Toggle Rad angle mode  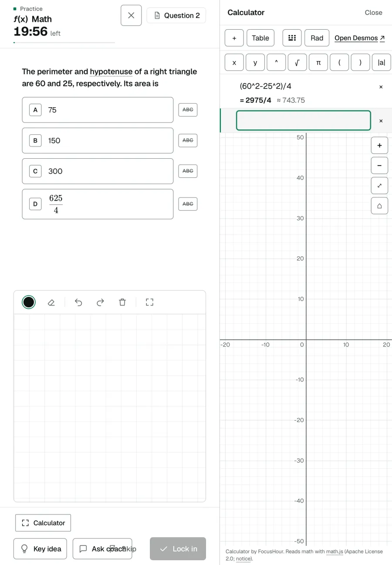(317, 38)
